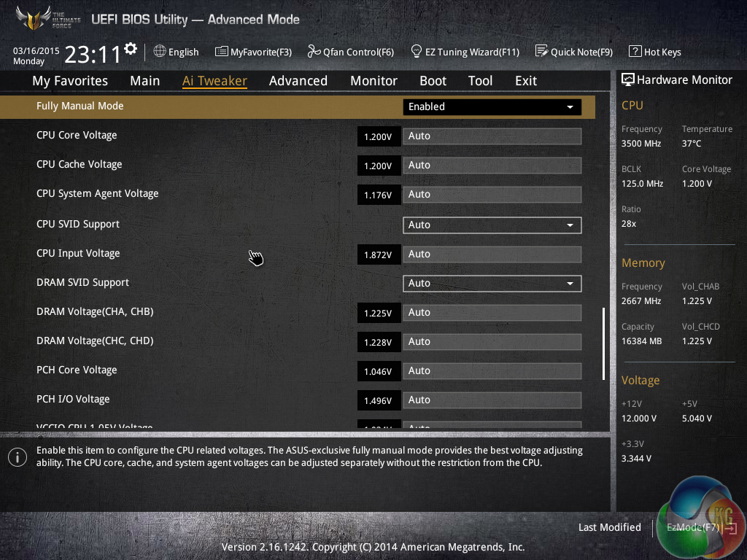Click PCH Core Voltage input field
The image size is (747, 560).
coord(492,371)
